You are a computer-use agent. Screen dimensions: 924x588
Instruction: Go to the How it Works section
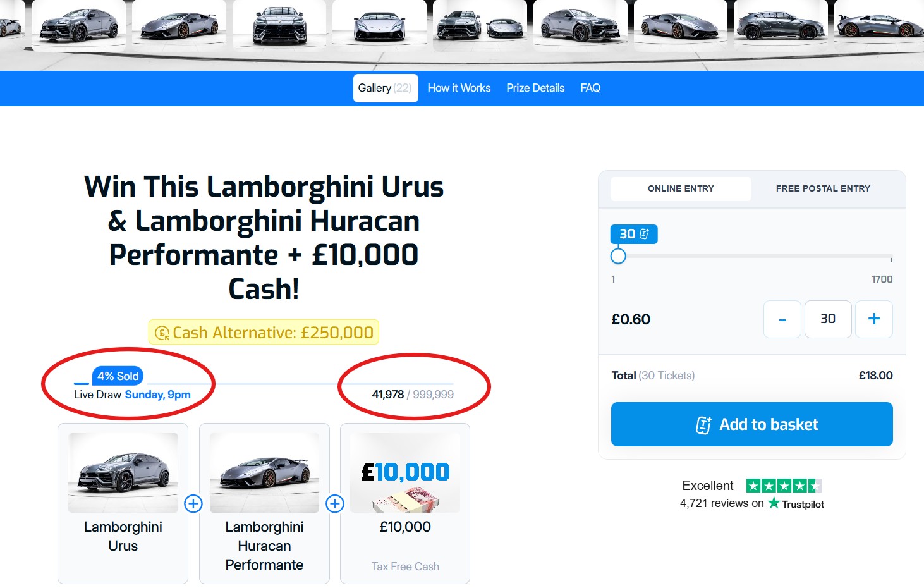tap(459, 88)
